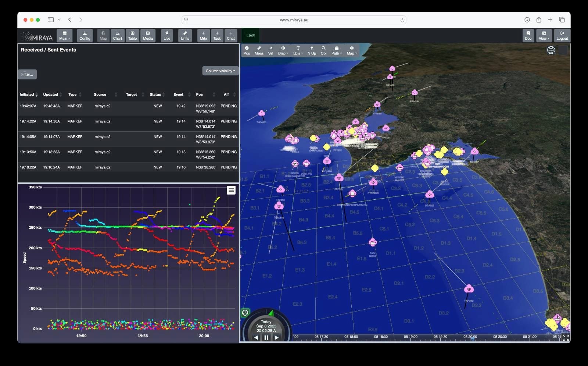Sort the table by Type column
The width and height of the screenshot is (588, 366).
[x=75, y=95]
